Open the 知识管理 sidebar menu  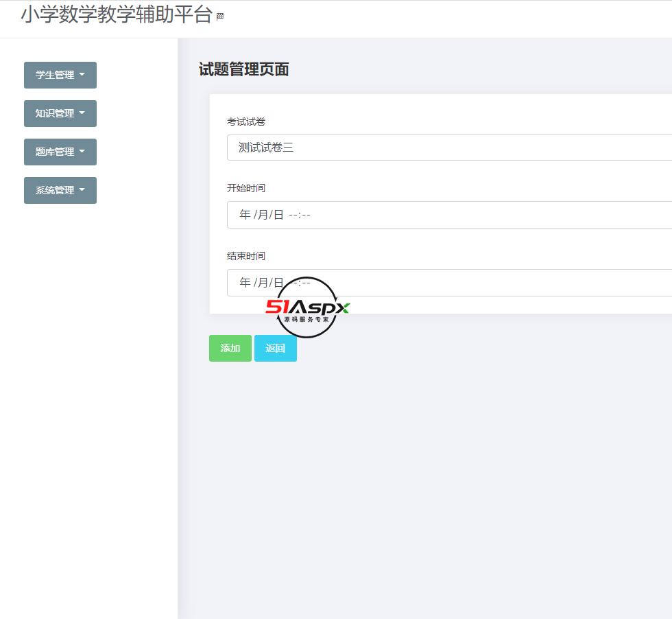coord(60,113)
